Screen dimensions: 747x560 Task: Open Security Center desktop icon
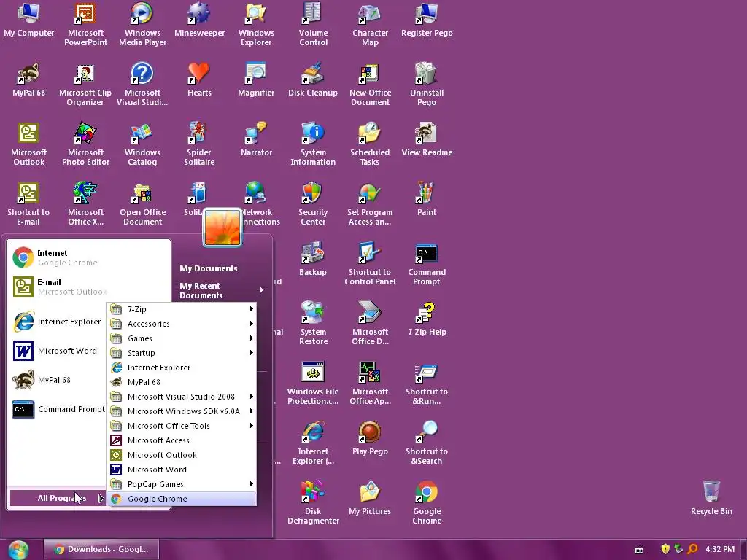click(x=313, y=203)
